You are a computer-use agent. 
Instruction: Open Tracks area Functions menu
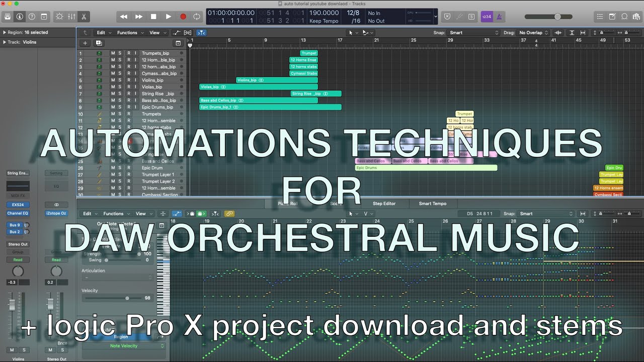tap(129, 33)
